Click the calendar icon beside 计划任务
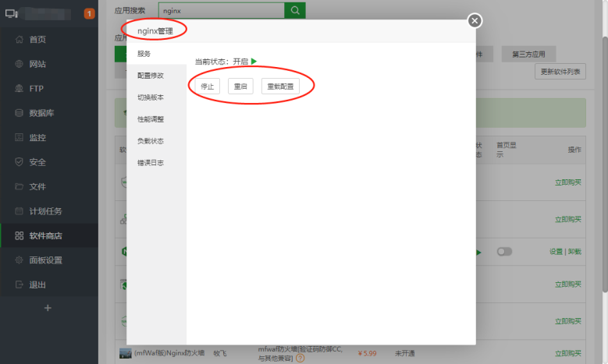608x364 pixels. [x=19, y=211]
